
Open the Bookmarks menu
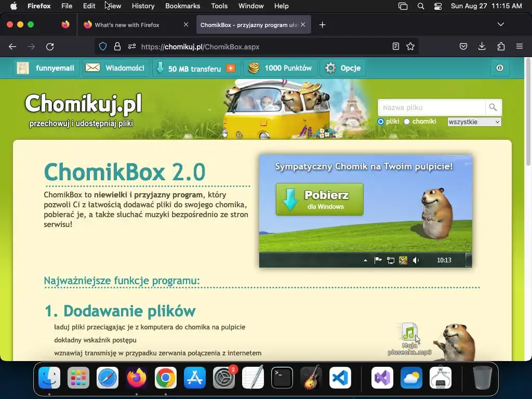point(182,6)
